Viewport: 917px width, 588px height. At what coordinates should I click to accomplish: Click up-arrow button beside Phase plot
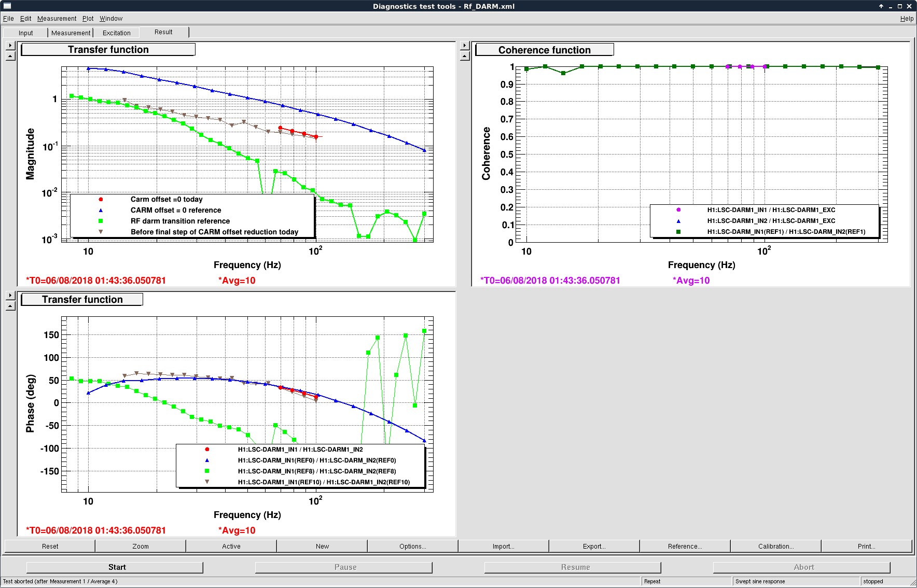[x=10, y=306]
